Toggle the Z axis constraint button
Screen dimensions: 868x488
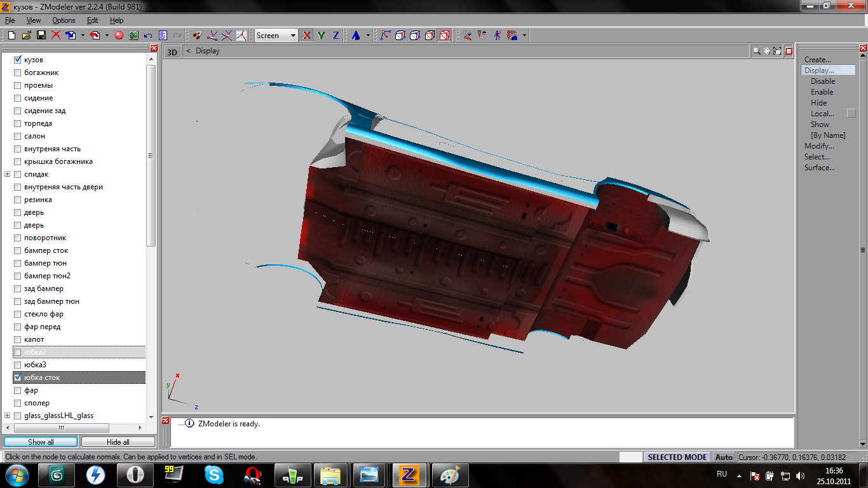[x=336, y=36]
